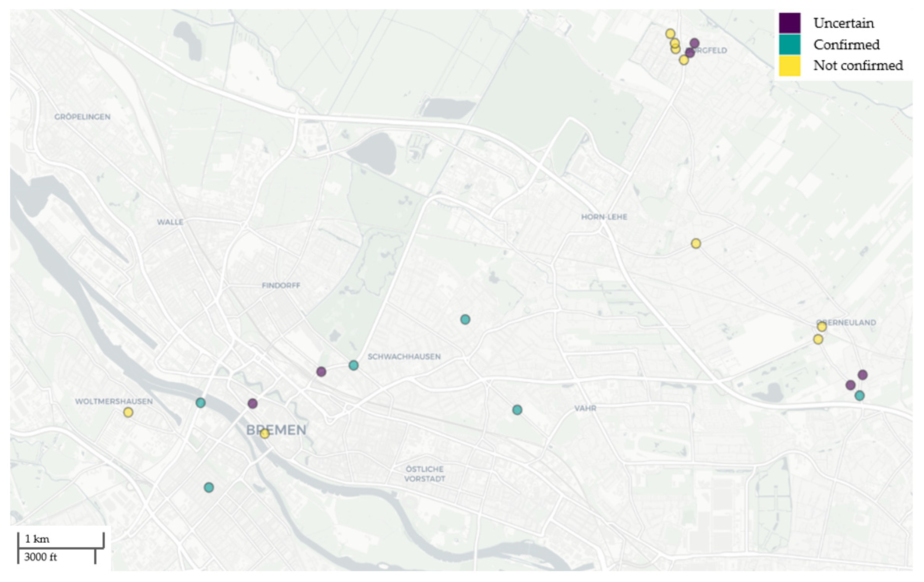Select the southernmost teal marker
This screenshot has width=924, height=582.
(x=209, y=488)
